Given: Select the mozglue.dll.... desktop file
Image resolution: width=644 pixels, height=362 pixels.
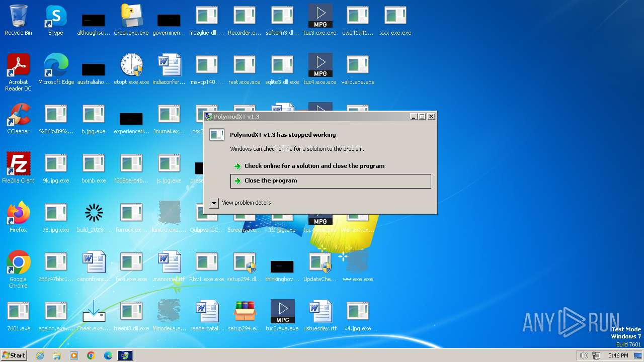Looking at the screenshot, I should tap(207, 20).
